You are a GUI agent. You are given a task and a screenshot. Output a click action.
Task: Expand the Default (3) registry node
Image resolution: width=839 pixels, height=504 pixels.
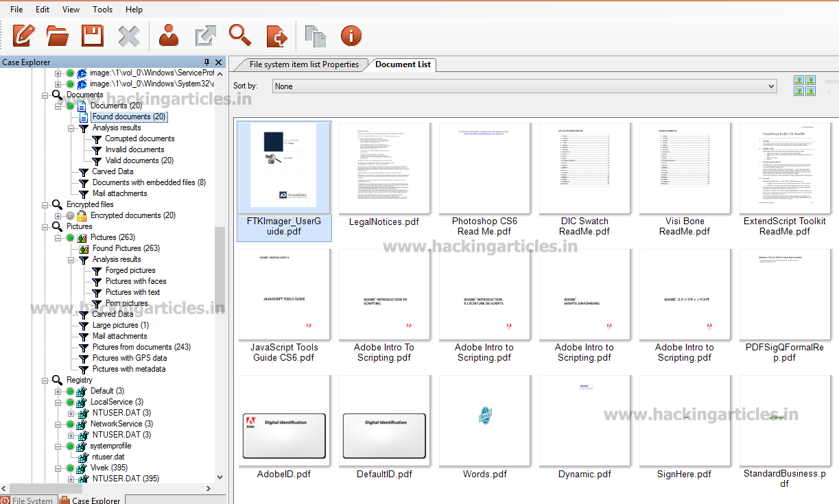(58, 392)
